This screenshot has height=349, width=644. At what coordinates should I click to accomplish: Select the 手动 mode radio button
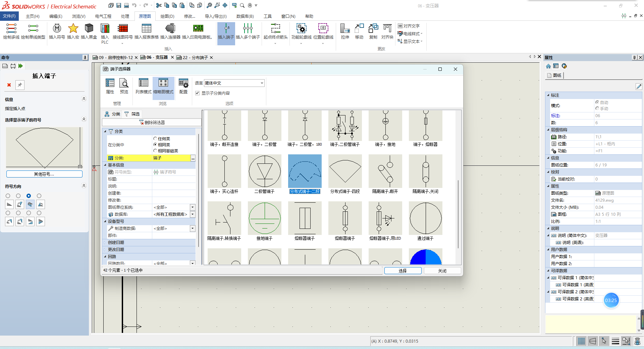point(597,108)
